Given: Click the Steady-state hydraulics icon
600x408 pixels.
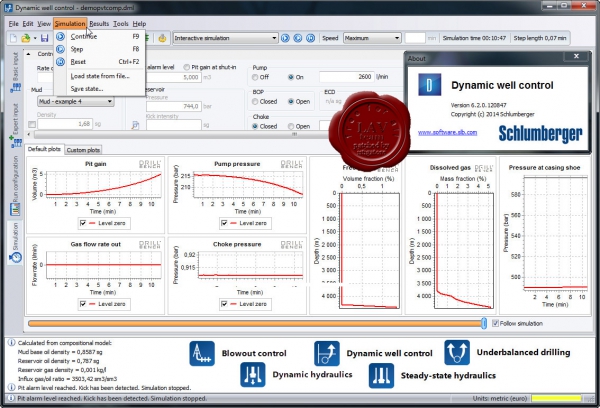Looking at the screenshot, I should (381, 375).
